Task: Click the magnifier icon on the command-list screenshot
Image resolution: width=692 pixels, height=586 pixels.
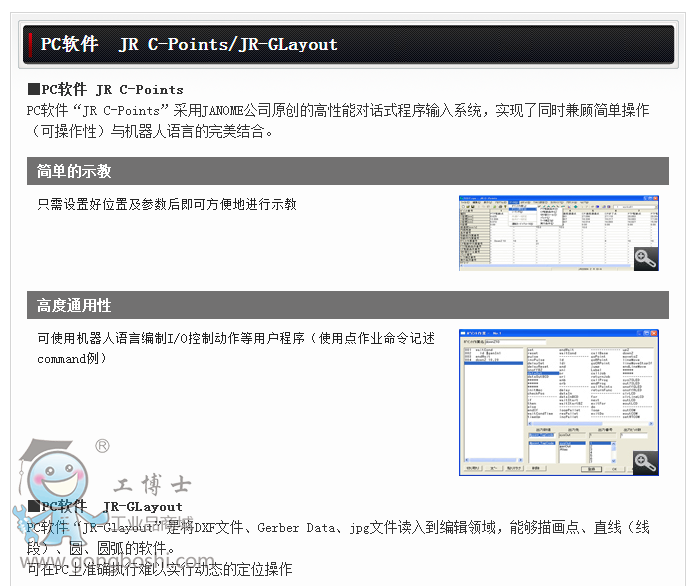Action: click(x=646, y=463)
